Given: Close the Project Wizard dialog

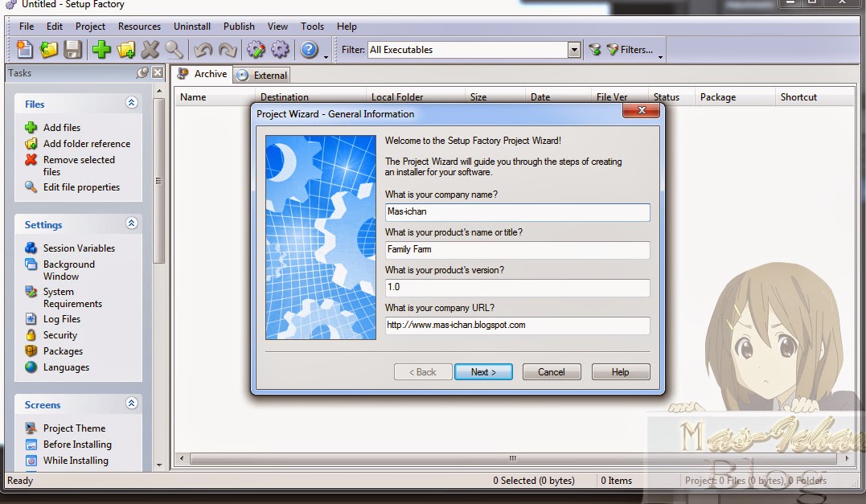Looking at the screenshot, I should tap(641, 110).
